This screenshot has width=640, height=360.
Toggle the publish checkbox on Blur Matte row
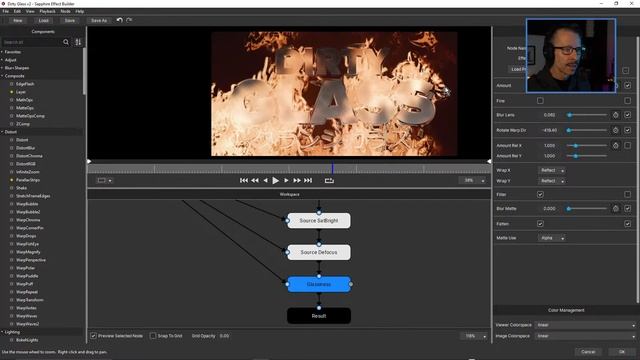627,209
